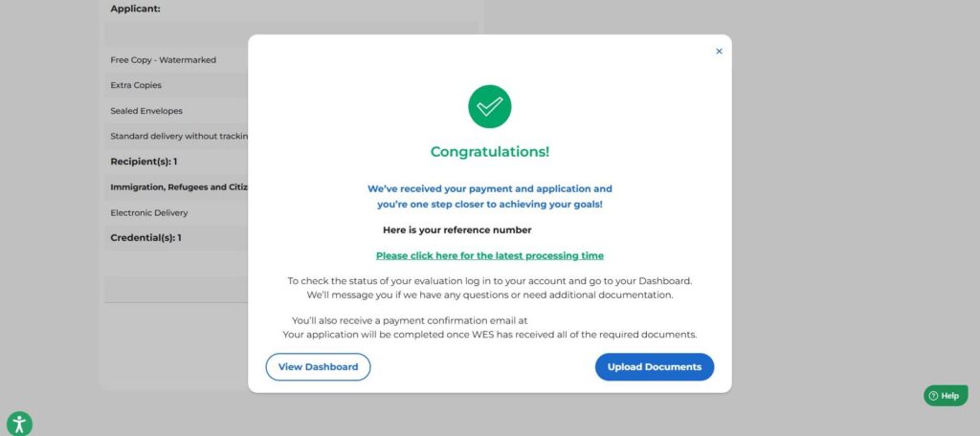Open the accessibility options icon
The image size is (980, 436).
point(19,424)
